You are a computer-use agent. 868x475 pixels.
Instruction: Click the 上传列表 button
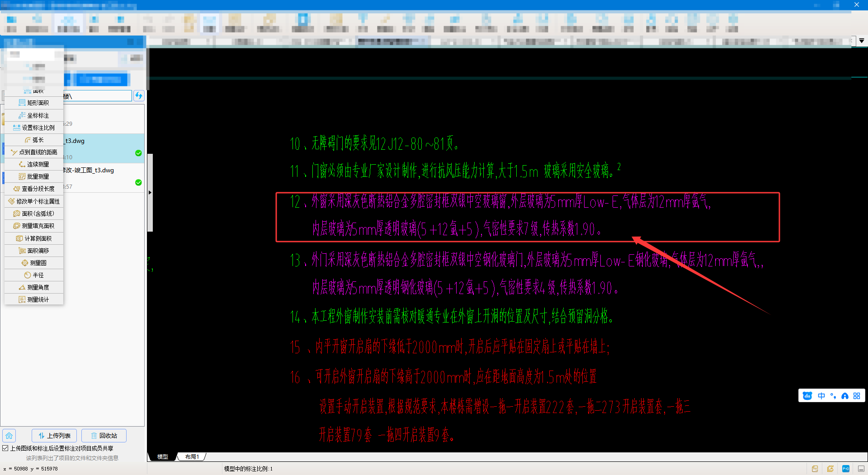(x=54, y=436)
